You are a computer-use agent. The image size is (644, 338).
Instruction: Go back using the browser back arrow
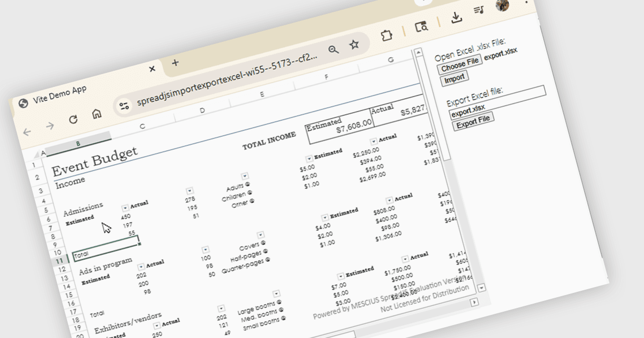point(27,132)
